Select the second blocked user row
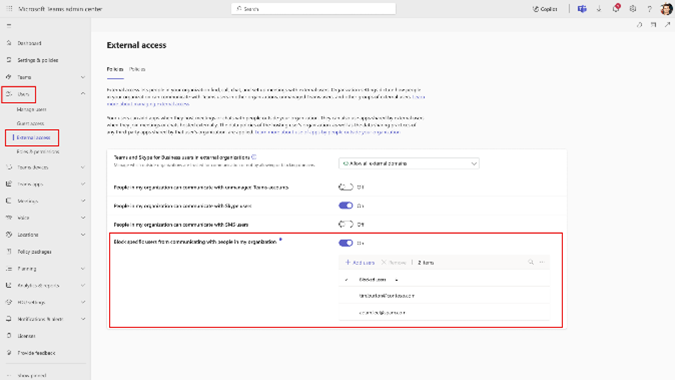 tap(444, 313)
